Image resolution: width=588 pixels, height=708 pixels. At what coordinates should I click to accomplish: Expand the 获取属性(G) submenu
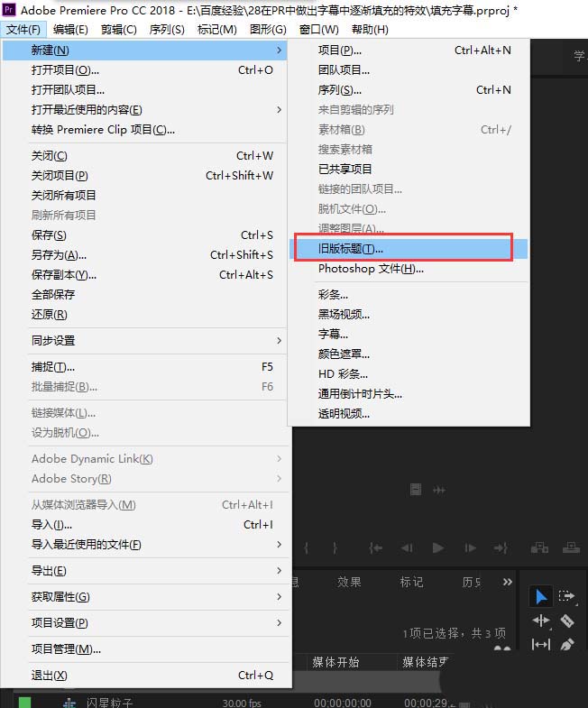[x=279, y=597]
